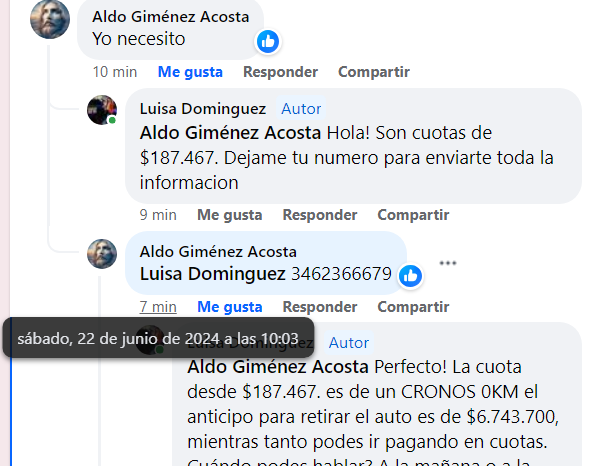Open Aldo's avatar beside phone number reply

[102, 254]
